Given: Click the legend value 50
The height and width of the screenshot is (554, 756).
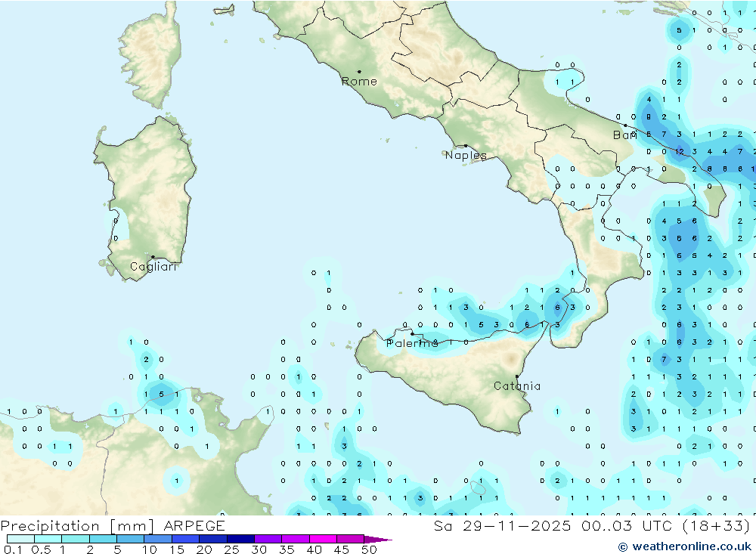Looking at the screenshot, I should pos(369,549).
